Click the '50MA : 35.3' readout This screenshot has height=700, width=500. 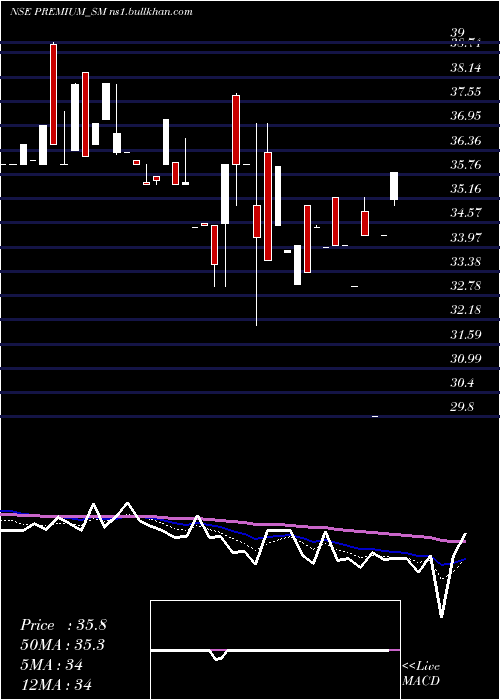[x=62, y=645]
